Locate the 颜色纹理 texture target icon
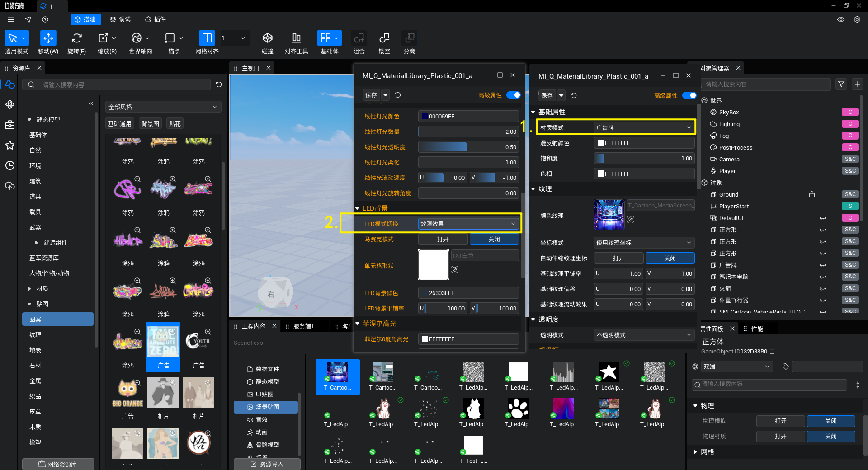This screenshot has height=470, width=868. (x=631, y=219)
